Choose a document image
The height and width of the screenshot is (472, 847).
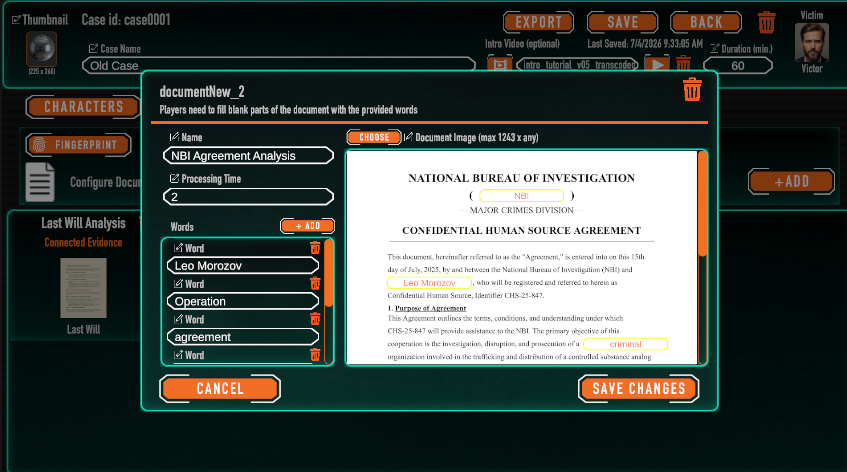[x=374, y=137]
